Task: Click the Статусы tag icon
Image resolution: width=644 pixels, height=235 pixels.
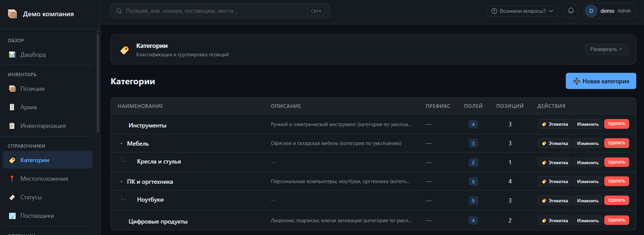Action: tap(12, 197)
